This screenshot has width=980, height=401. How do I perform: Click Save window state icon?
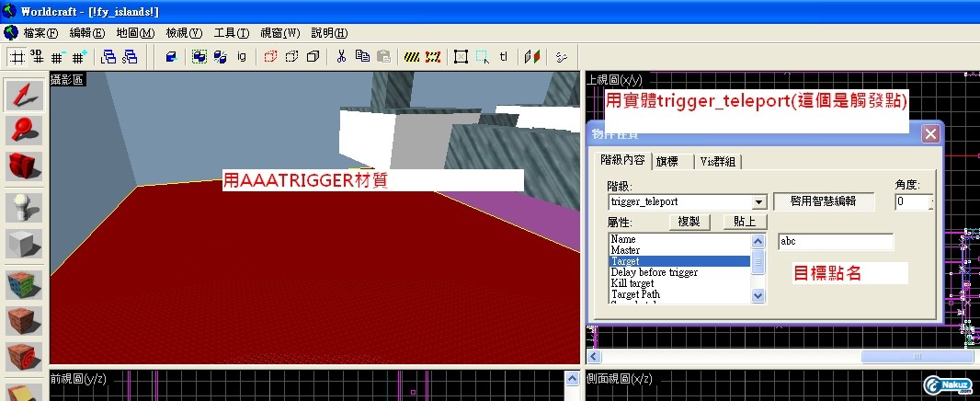pyautogui.click(x=130, y=58)
